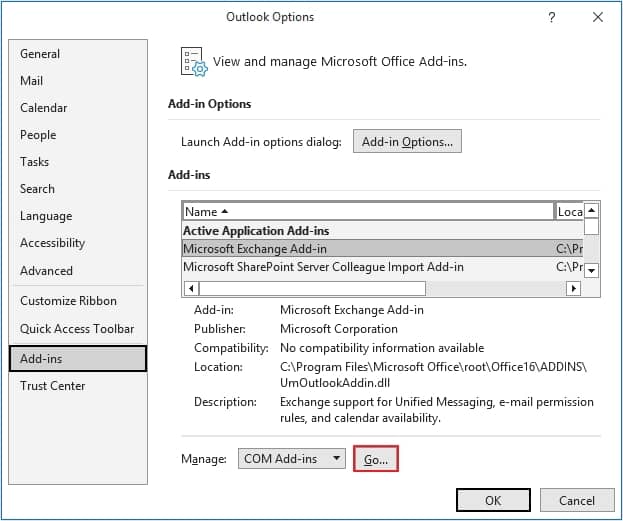Click the Help question mark icon
The height and width of the screenshot is (521, 623).
pyautogui.click(x=551, y=17)
